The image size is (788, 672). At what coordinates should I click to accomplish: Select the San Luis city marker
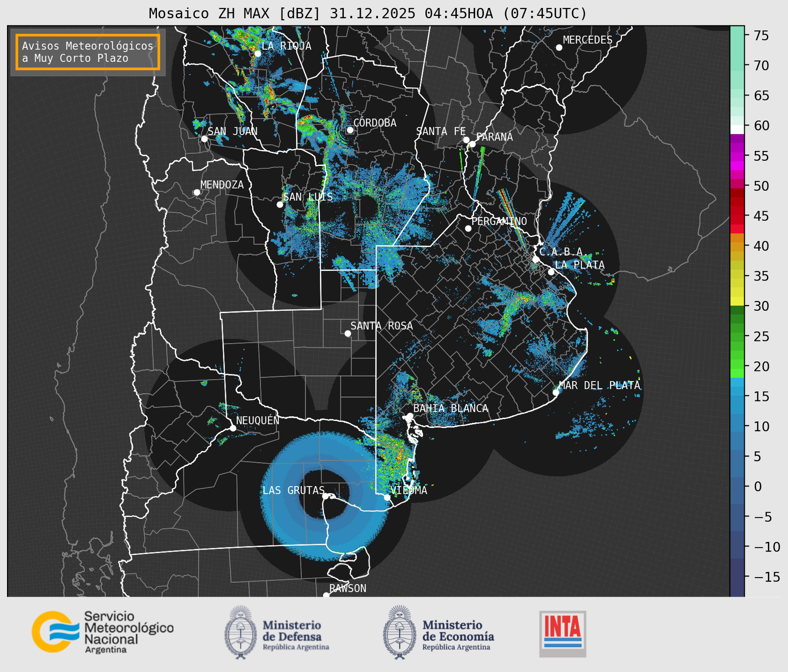(280, 205)
